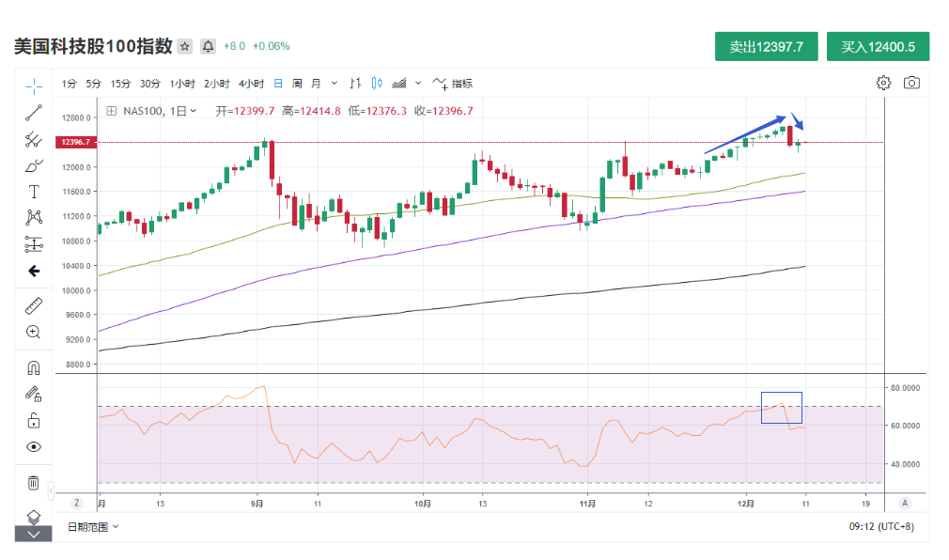Open the timeframe dropdown after 月

[x=334, y=83]
